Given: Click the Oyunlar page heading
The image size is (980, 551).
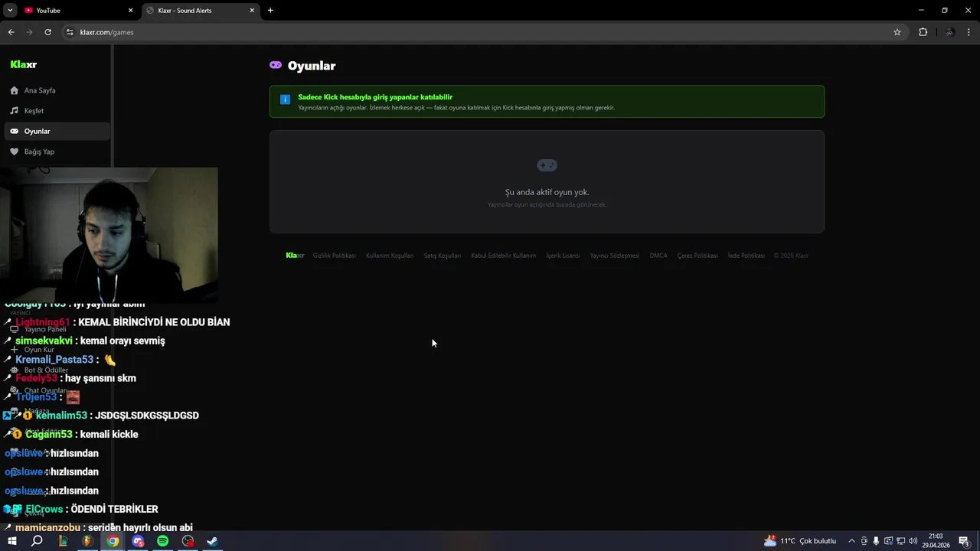Looking at the screenshot, I should [x=312, y=66].
